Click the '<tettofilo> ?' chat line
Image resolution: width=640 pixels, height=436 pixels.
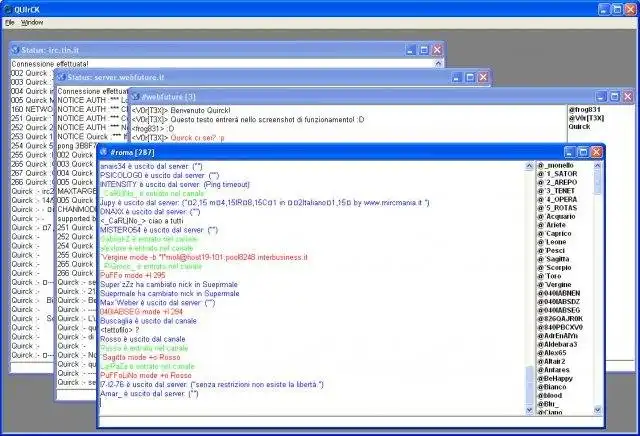click(120, 330)
